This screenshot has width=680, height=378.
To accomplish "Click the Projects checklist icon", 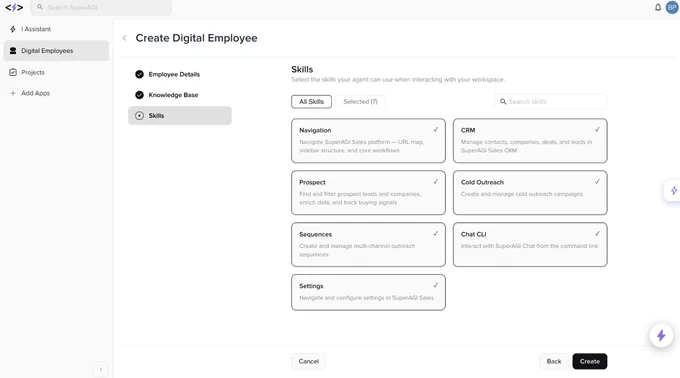I will 13,72.
